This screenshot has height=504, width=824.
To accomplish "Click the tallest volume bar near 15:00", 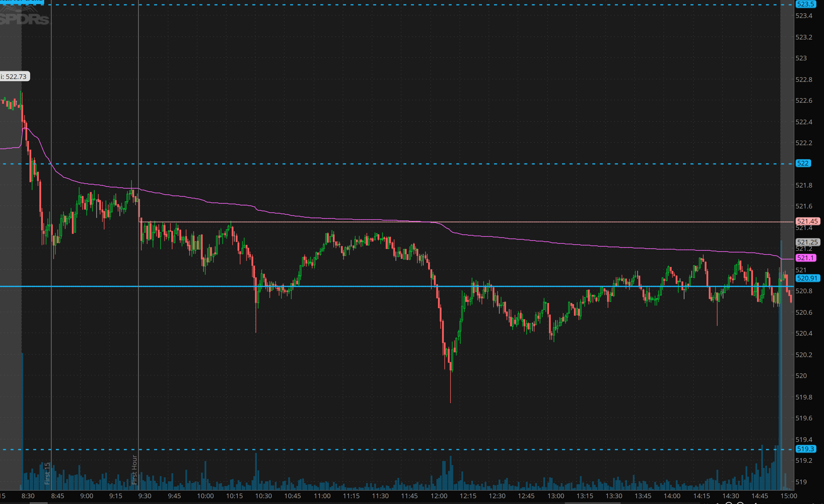I will tap(781, 368).
